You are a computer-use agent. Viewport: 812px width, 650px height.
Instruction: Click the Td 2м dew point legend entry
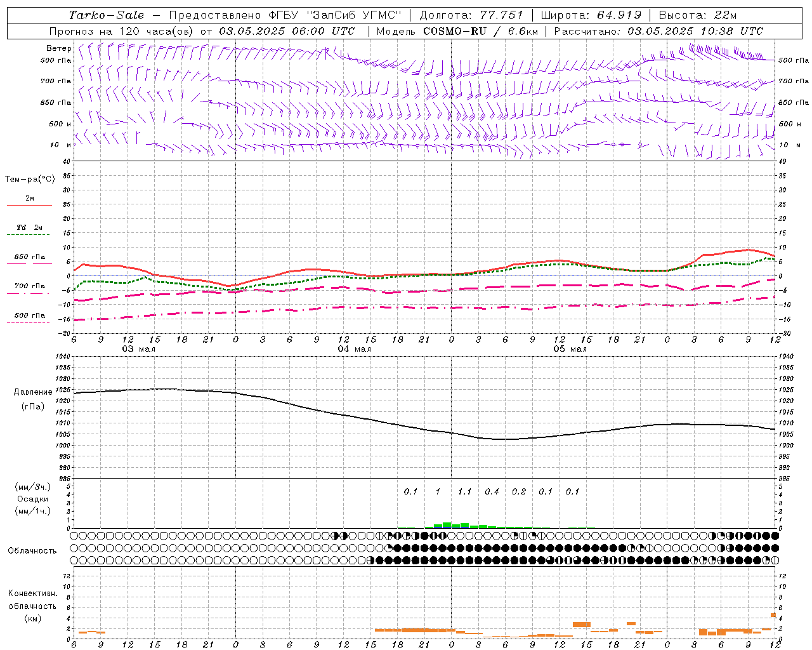(29, 227)
